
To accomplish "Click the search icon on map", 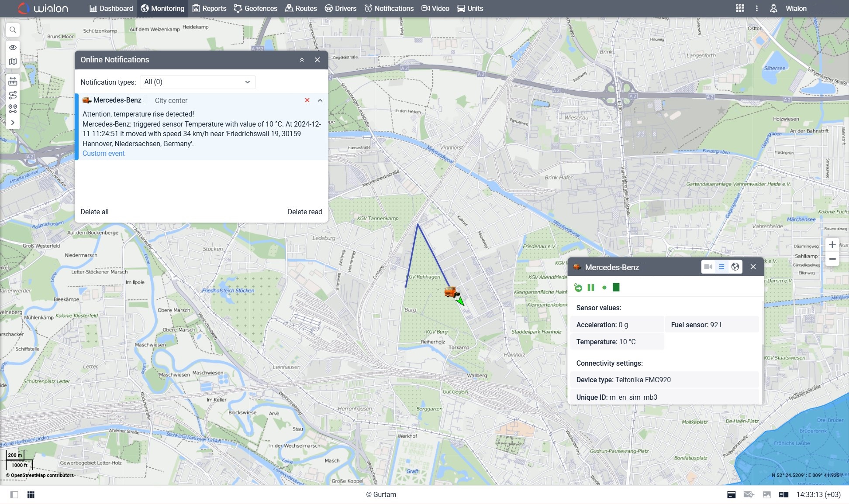I will 13,30.
